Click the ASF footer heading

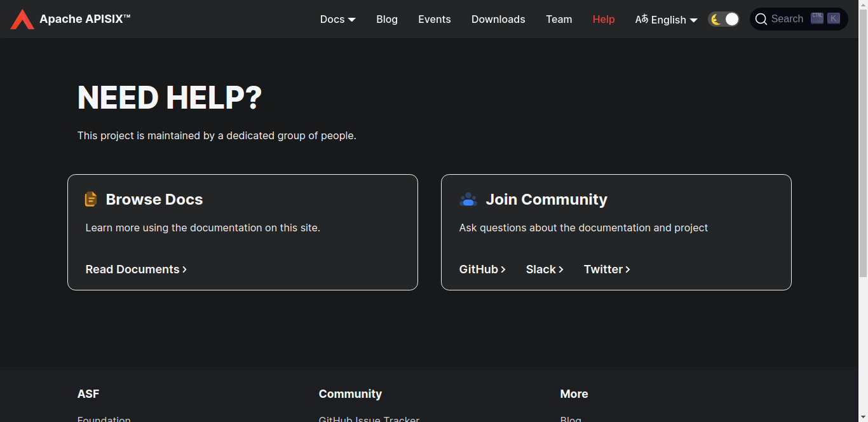tap(88, 394)
